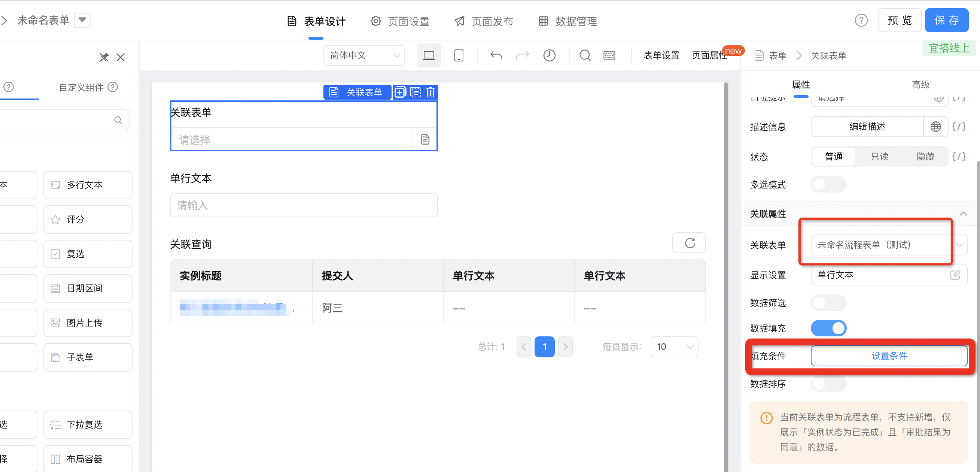Add the 子表单 component
Viewport: 980px width, 472px height.
[x=88, y=357]
